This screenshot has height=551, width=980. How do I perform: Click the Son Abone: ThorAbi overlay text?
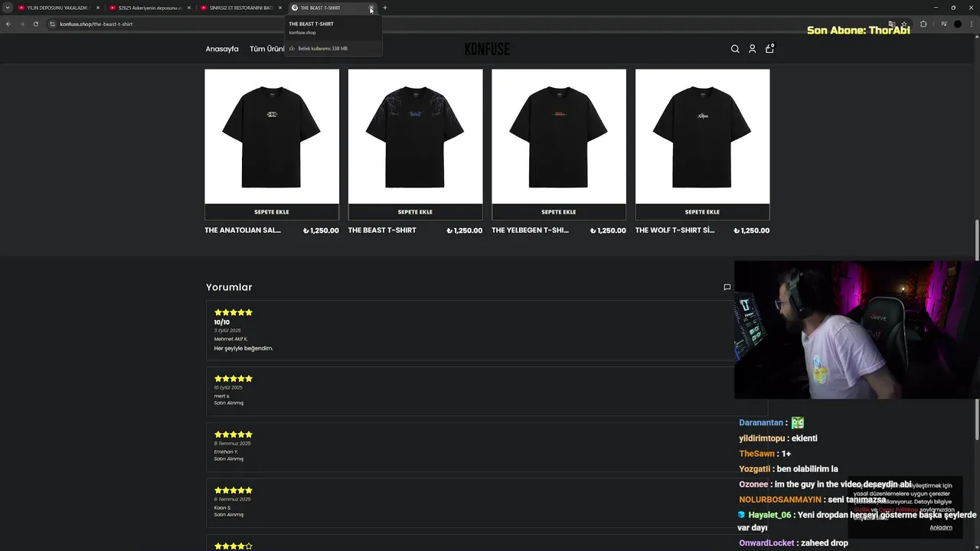point(858,31)
